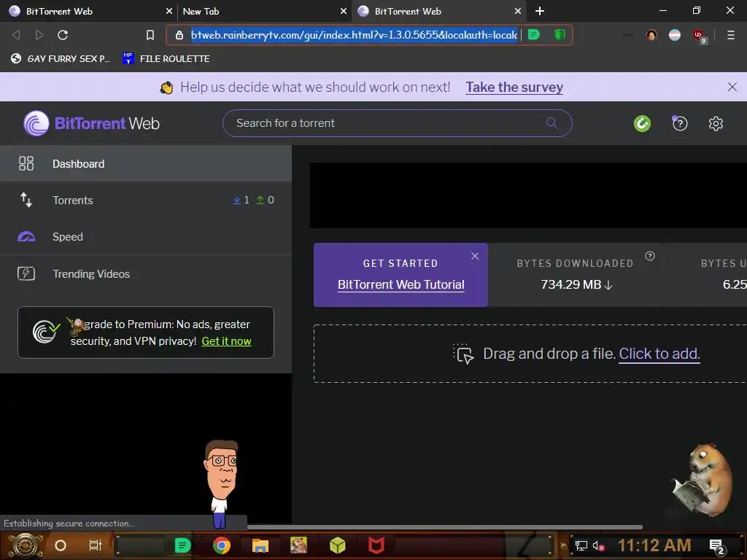
Task: Open the settings gear icon
Action: click(716, 124)
